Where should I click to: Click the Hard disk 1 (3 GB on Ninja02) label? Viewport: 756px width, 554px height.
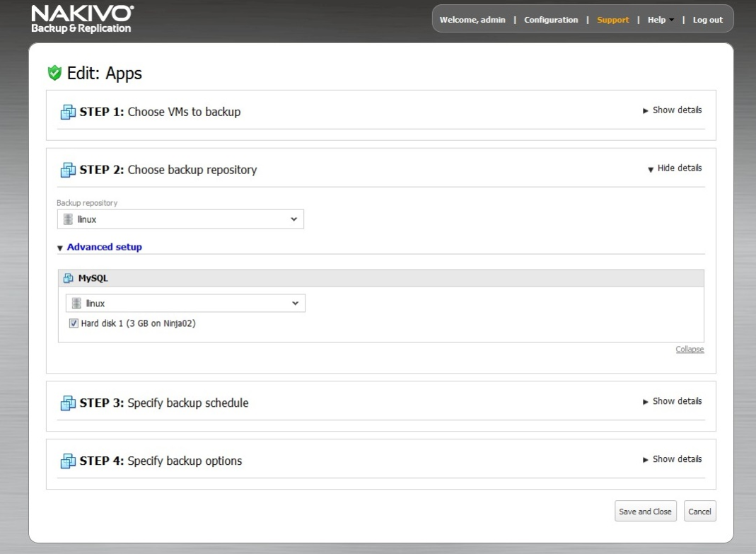click(139, 323)
